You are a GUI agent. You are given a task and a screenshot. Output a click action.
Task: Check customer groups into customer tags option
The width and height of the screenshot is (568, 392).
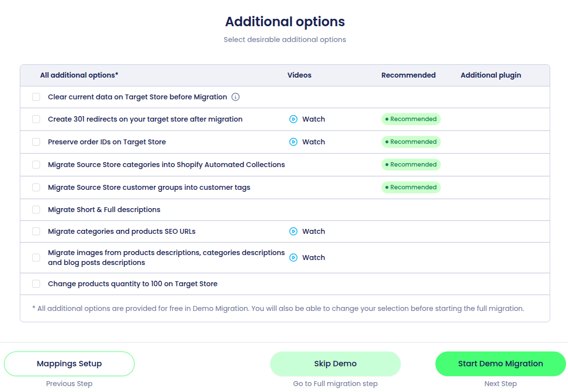tap(36, 187)
